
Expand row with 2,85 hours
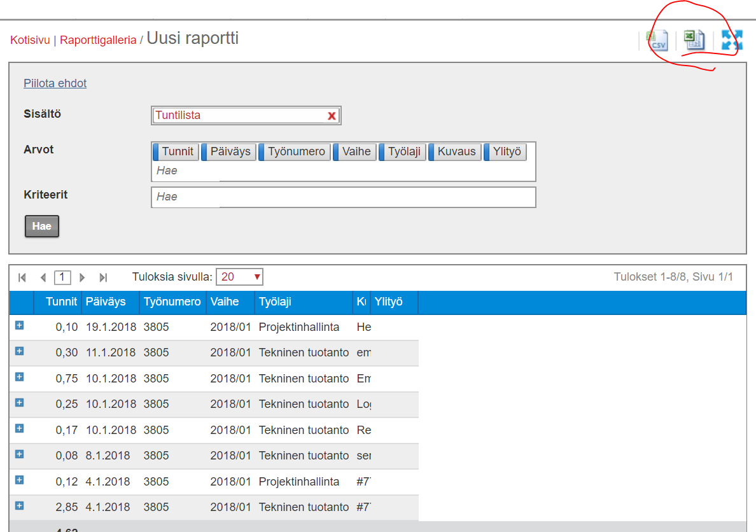click(x=19, y=506)
